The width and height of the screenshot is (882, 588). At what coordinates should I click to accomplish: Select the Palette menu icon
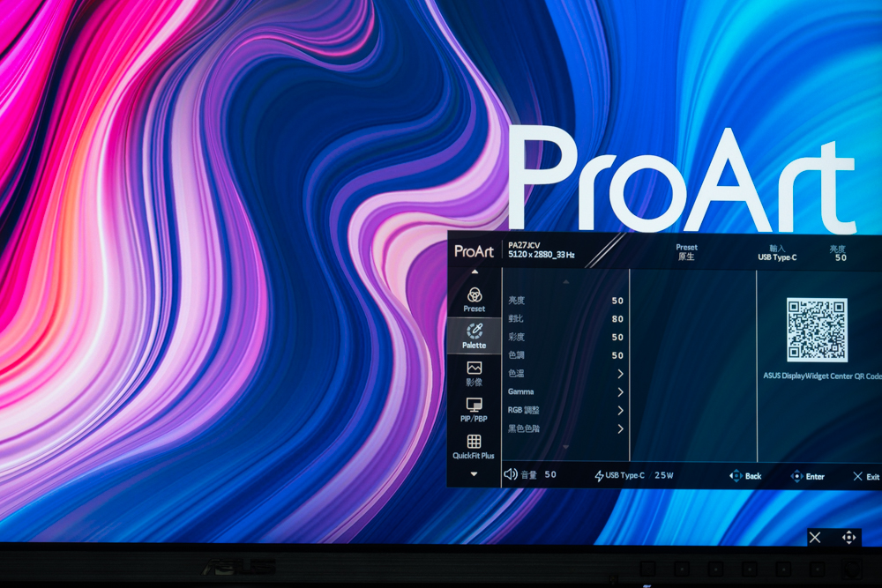click(x=475, y=331)
